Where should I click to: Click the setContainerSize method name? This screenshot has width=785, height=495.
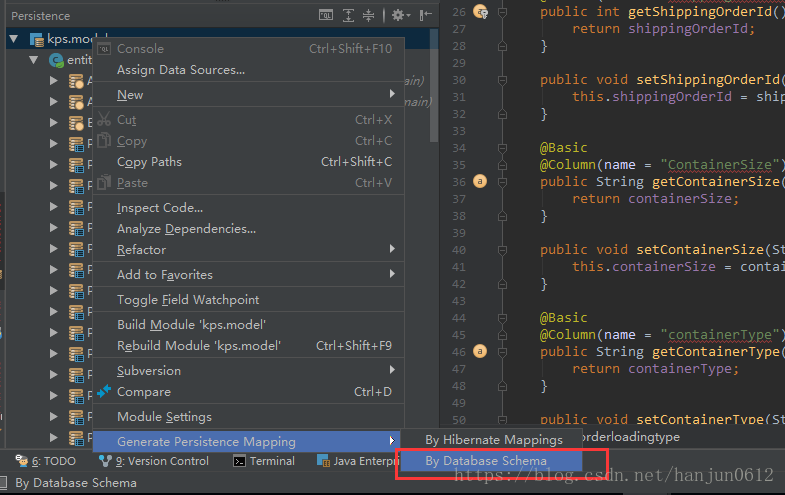[x=700, y=249]
